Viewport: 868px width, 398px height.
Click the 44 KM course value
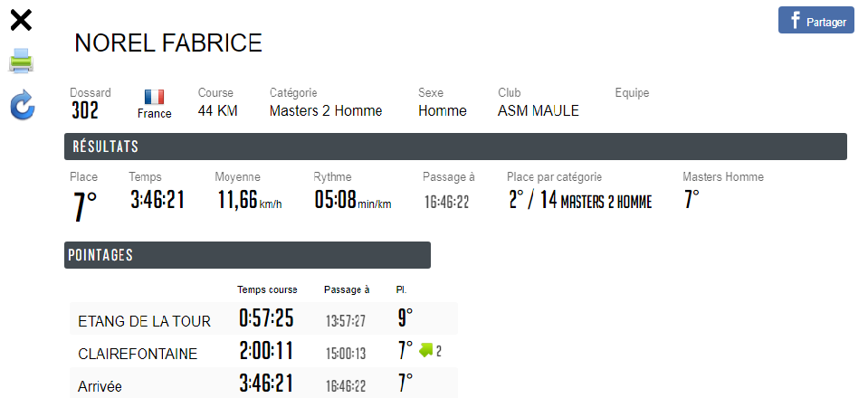tap(217, 111)
